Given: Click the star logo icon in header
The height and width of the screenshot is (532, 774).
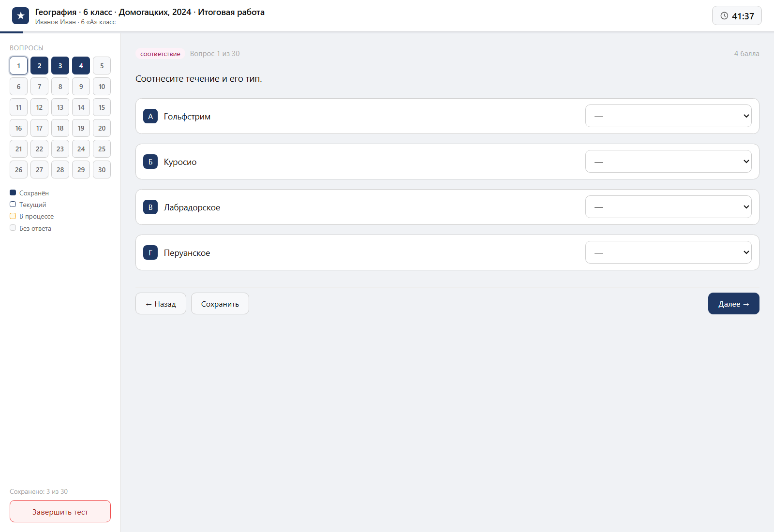Looking at the screenshot, I should tap(20, 16).
